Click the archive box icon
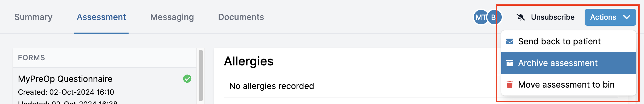The image size is (644, 104). coord(510,63)
